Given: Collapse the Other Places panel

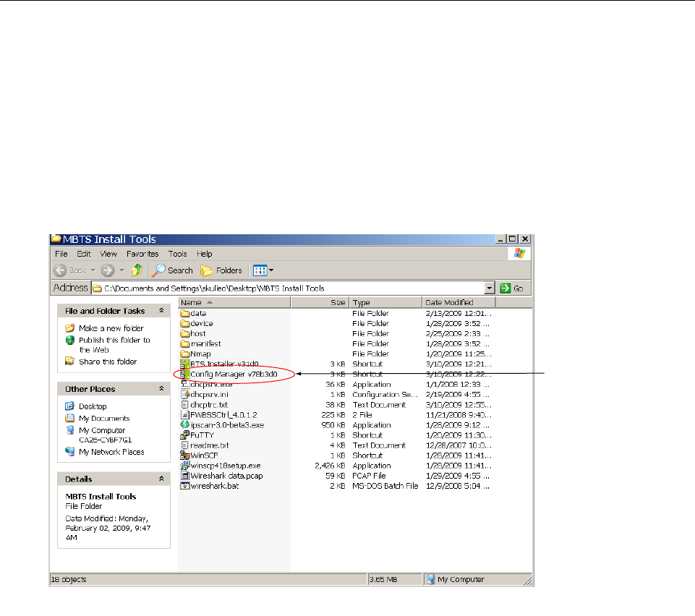Looking at the screenshot, I should 161,389.
